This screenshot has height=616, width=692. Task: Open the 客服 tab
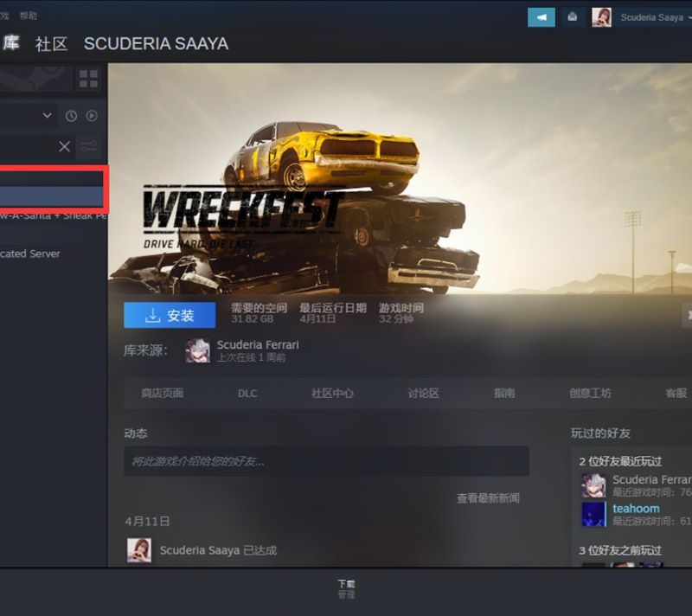(x=676, y=393)
